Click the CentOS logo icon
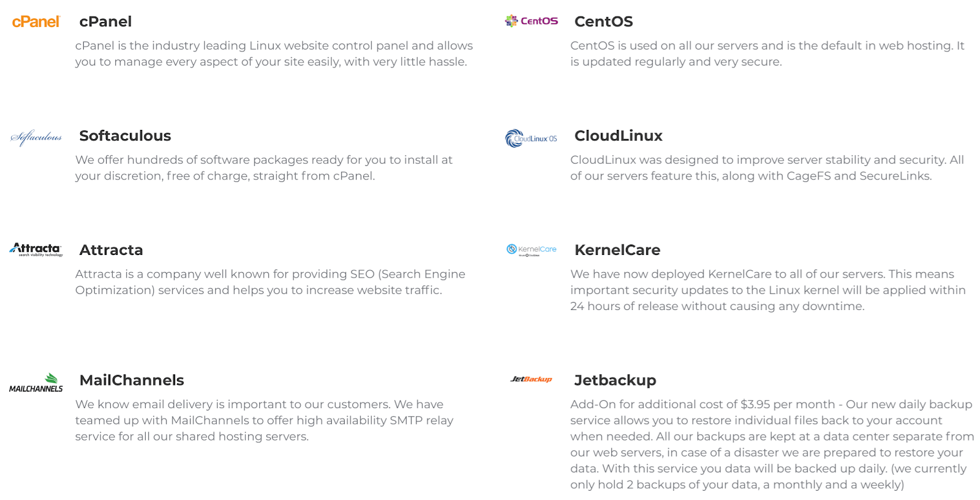 [x=531, y=21]
